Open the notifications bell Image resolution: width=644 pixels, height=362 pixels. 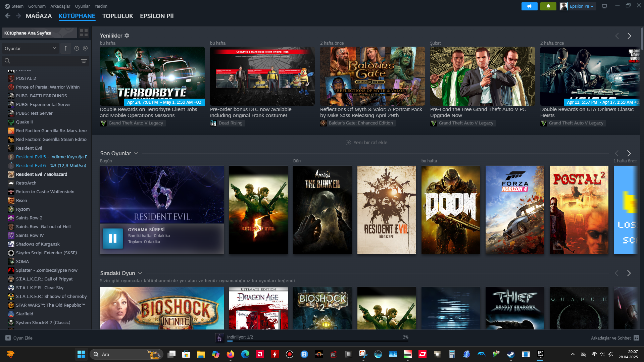pyautogui.click(x=548, y=6)
